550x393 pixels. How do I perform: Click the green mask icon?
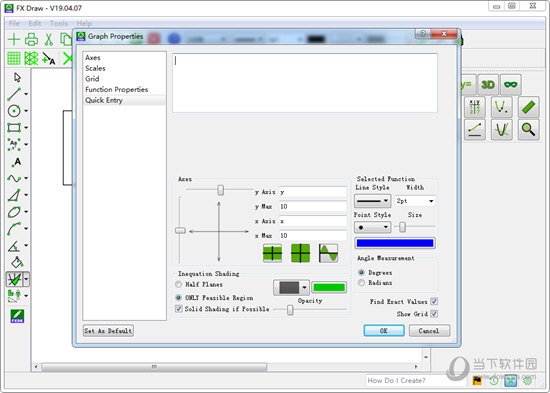(510, 85)
